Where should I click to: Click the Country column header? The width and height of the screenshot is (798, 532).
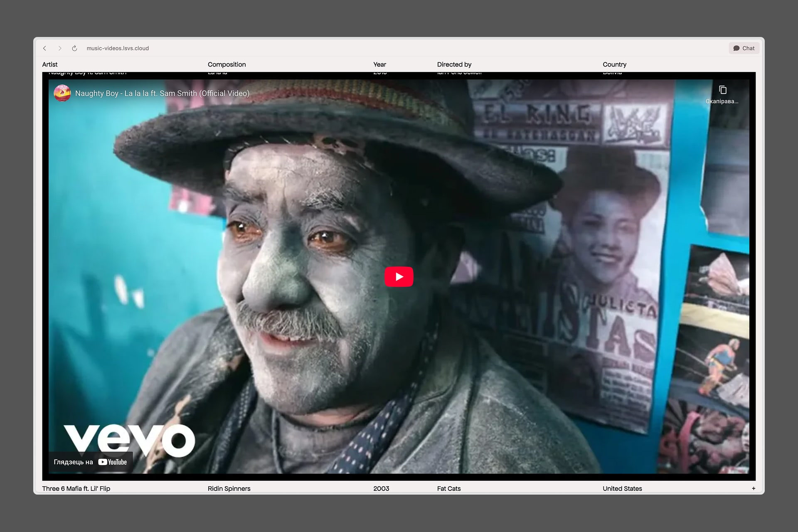pyautogui.click(x=614, y=64)
